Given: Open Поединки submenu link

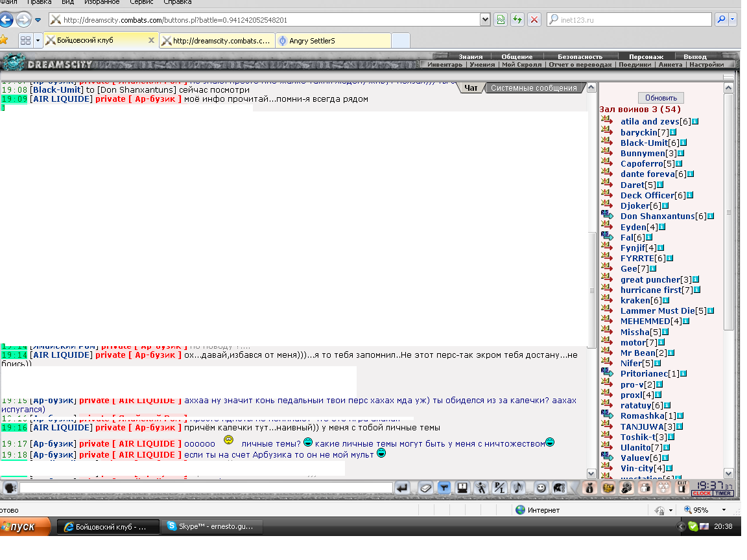Looking at the screenshot, I should (635, 65).
